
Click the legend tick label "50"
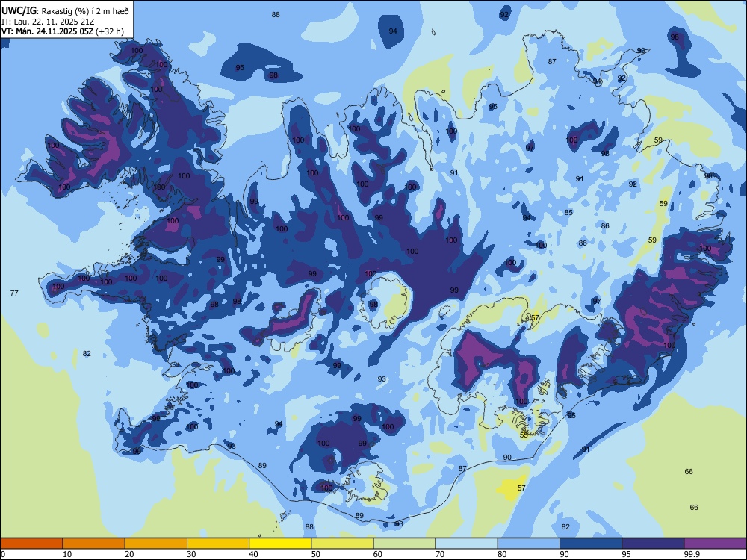click(x=316, y=554)
